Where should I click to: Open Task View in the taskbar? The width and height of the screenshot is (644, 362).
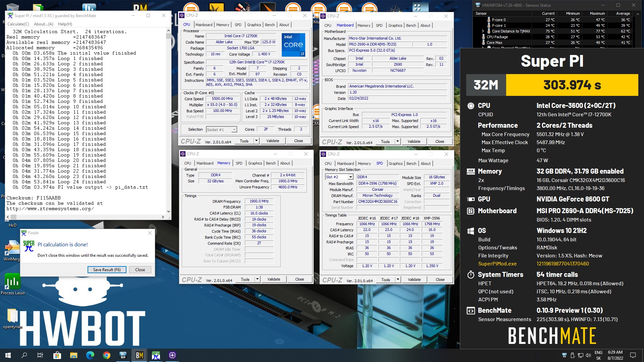point(40,355)
